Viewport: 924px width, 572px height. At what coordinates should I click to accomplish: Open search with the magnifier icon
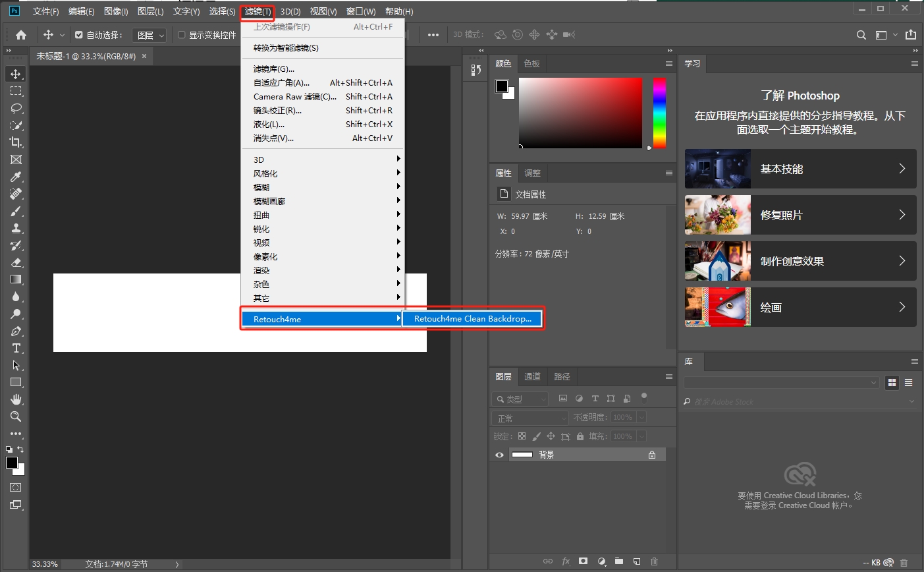(x=861, y=34)
